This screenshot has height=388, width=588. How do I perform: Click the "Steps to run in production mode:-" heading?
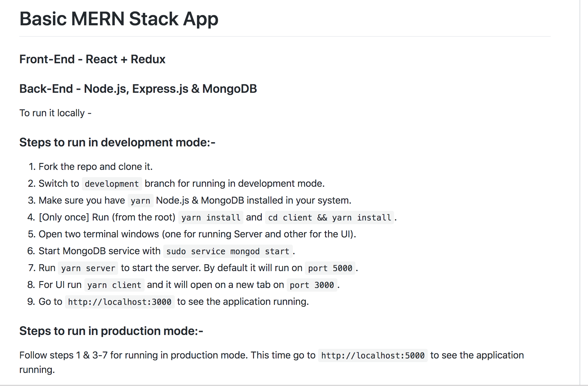pos(111,331)
